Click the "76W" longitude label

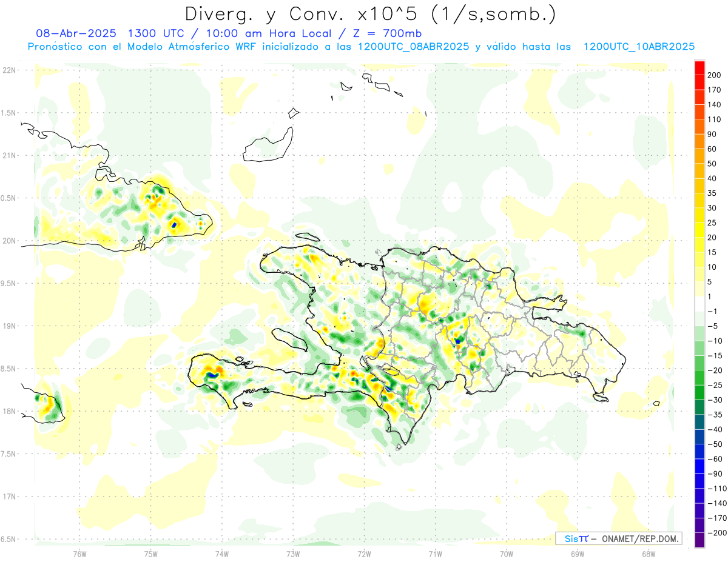pos(79,554)
